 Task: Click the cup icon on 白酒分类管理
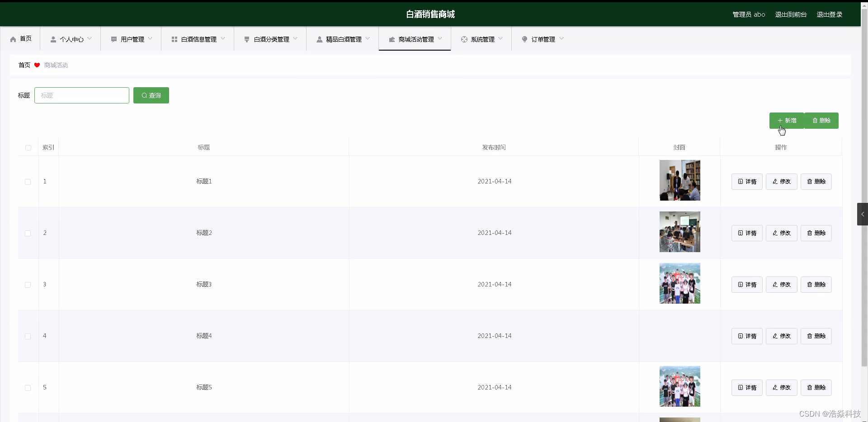(246, 39)
